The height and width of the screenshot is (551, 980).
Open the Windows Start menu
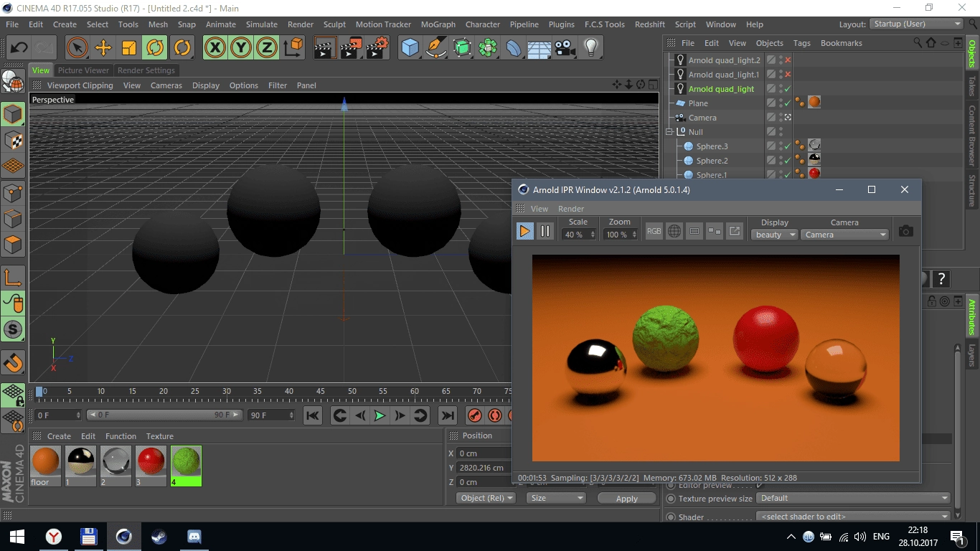point(17,536)
